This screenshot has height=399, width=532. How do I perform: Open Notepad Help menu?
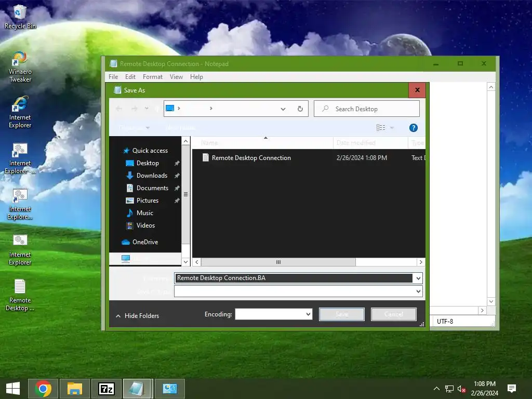point(196,77)
